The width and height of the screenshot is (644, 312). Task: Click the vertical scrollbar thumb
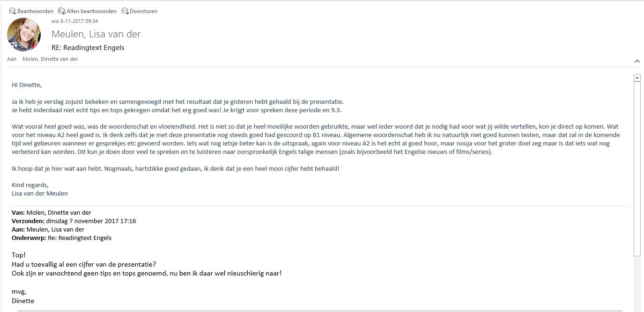(x=637, y=168)
